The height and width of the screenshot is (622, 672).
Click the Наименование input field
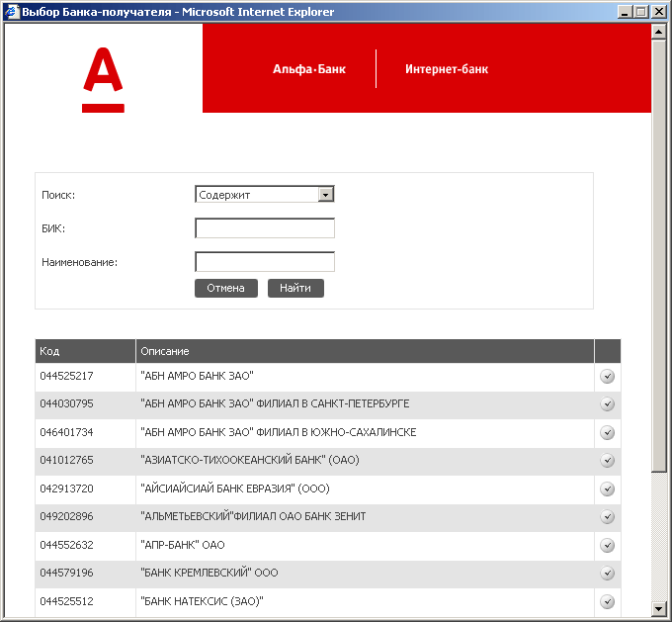click(265, 262)
